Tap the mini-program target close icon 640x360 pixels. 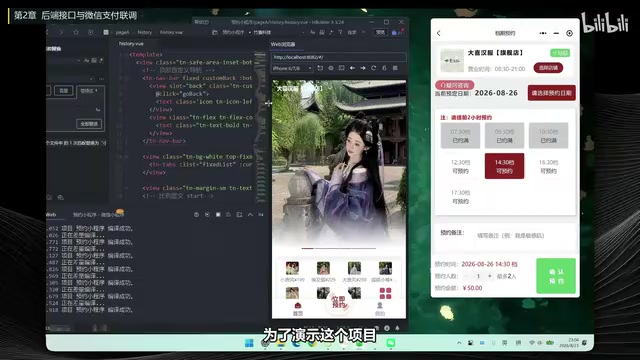click(x=569, y=33)
